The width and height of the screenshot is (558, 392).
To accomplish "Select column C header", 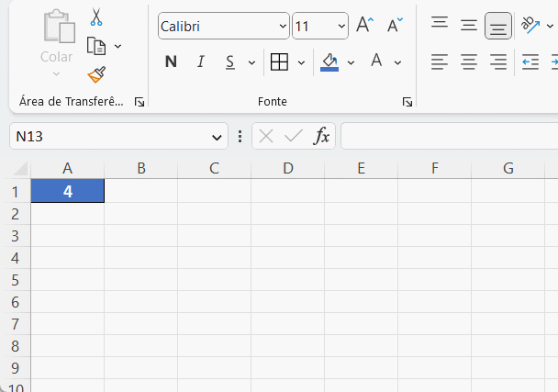I will [x=214, y=168].
